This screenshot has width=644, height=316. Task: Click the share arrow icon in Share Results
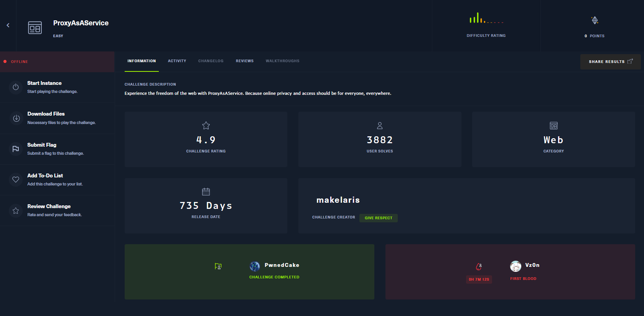pyautogui.click(x=630, y=61)
